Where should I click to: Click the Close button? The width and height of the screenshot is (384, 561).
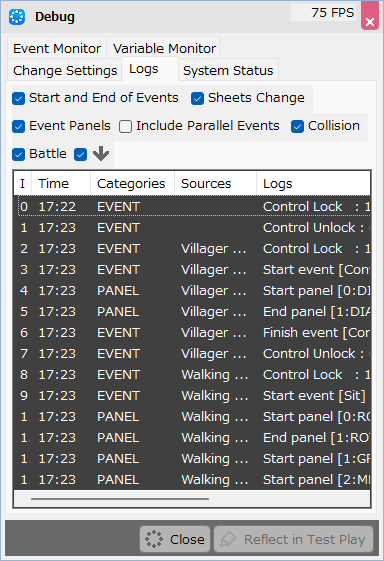coord(175,539)
